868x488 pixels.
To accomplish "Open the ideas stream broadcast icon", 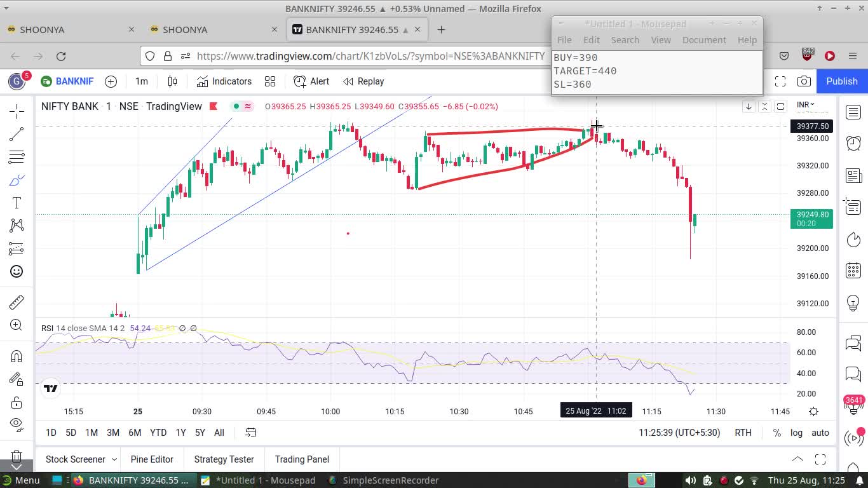I will [x=853, y=438].
